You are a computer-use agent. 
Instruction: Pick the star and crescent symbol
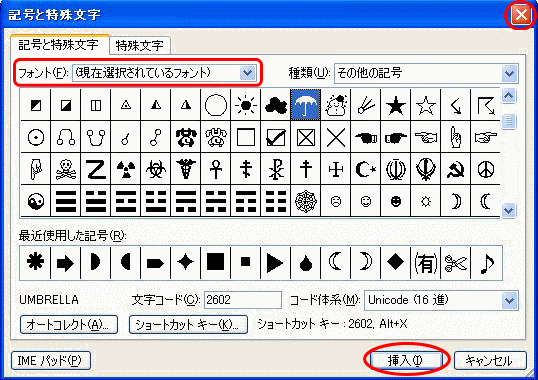coord(365,169)
